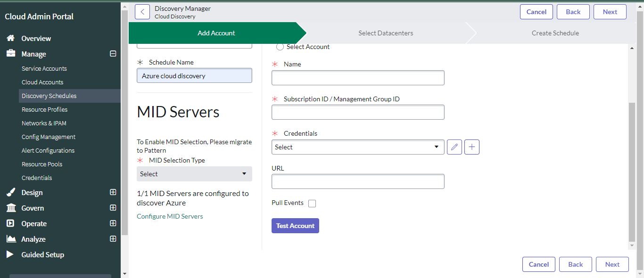This screenshot has width=644, height=278.
Task: Click the back arrow icon beside Discovery Manager
Action: click(142, 12)
